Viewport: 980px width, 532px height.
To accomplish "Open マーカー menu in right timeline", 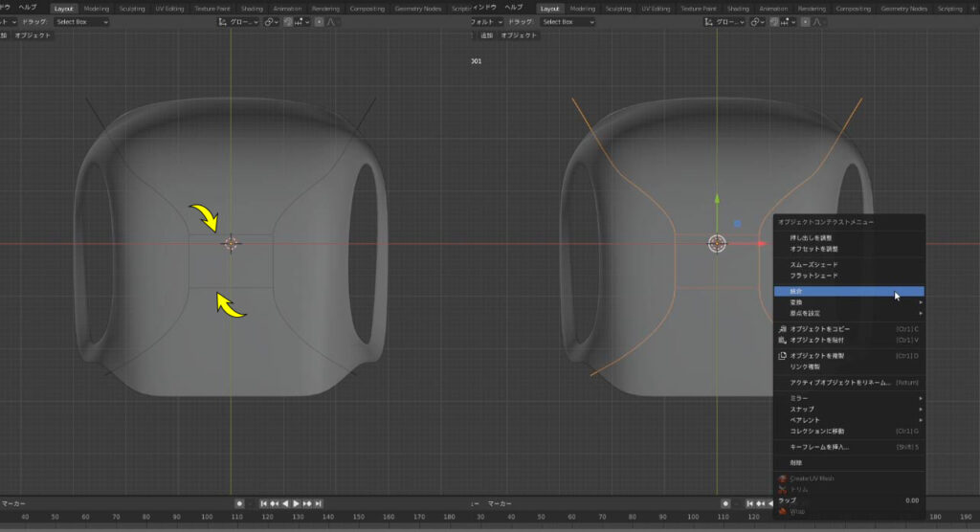I will (x=500, y=504).
